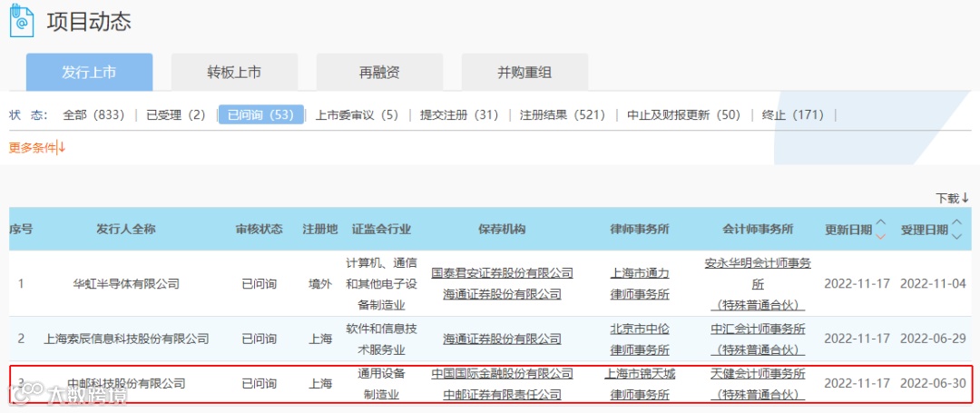The image size is (980, 413).
Task: Sort 更新日期 ascending with up arrow
Action: click(880, 222)
